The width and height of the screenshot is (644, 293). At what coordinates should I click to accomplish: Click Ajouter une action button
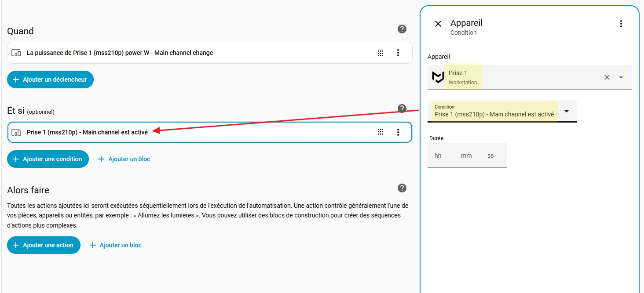[x=44, y=245]
